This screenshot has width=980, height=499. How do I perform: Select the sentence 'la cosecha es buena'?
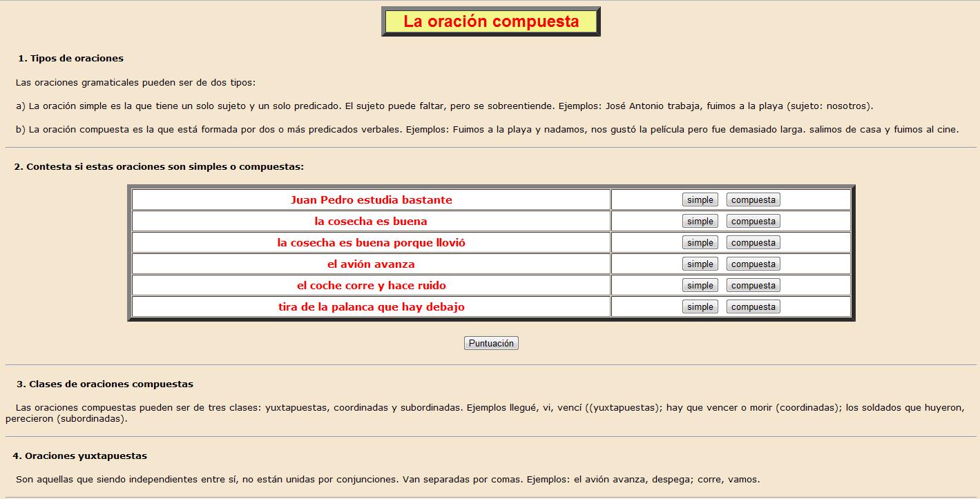tap(371, 222)
